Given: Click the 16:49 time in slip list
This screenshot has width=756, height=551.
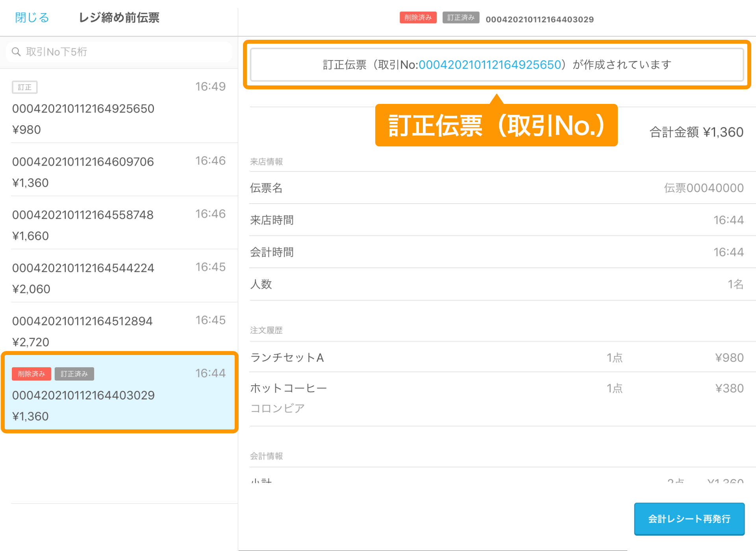Looking at the screenshot, I should point(210,86).
